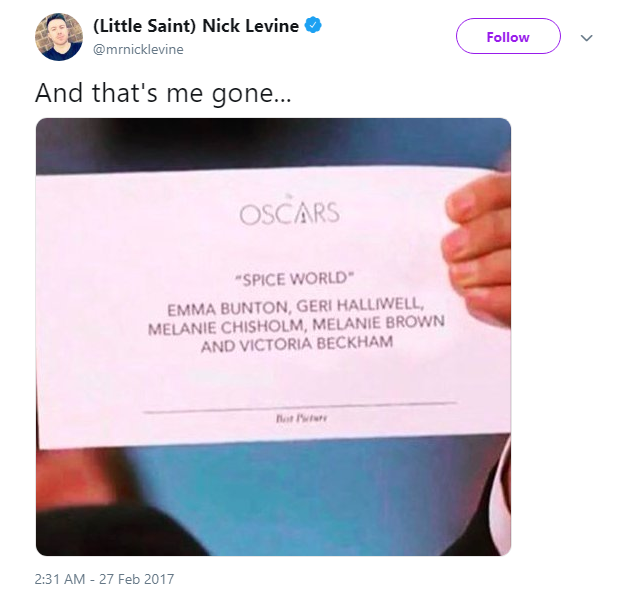Click the AND VICTORIA BECKHAM line
Viewport: 629px width, 596px height.
297,344
